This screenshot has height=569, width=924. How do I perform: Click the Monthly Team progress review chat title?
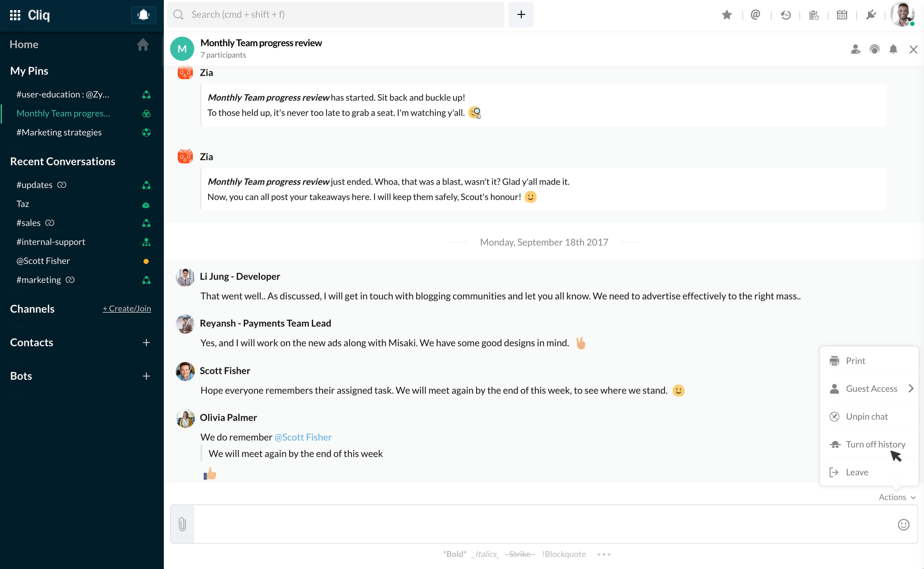[x=261, y=43]
